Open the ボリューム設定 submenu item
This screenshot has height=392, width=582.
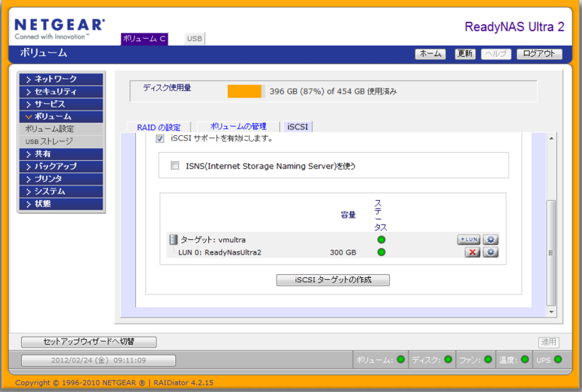pyautogui.click(x=61, y=129)
